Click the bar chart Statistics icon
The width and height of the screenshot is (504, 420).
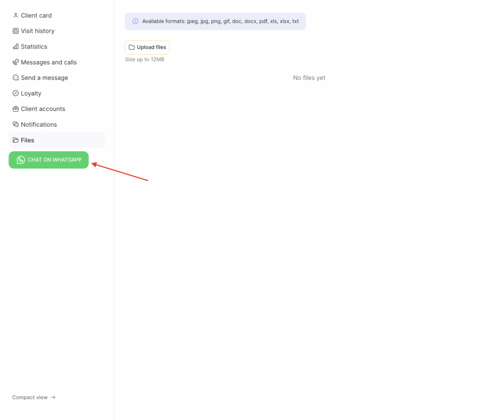(x=16, y=47)
